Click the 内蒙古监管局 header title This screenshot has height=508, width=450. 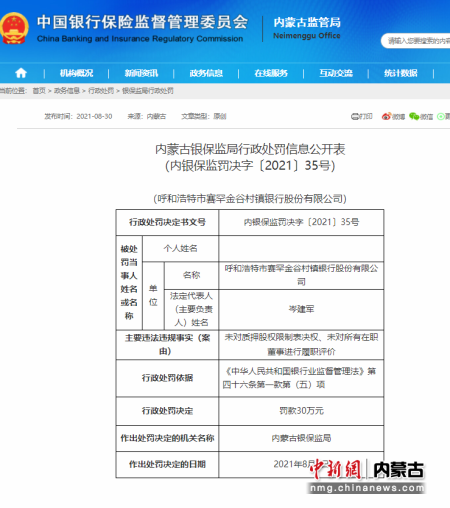pos(307,23)
